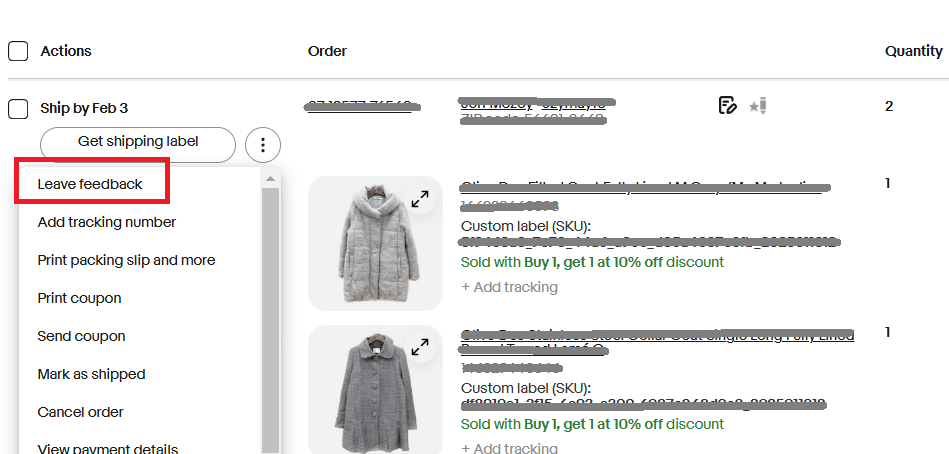Viewport: 949px width, 454px height.
Task: Check the Ship by Feb 3 order checkbox
Action: tap(18, 108)
